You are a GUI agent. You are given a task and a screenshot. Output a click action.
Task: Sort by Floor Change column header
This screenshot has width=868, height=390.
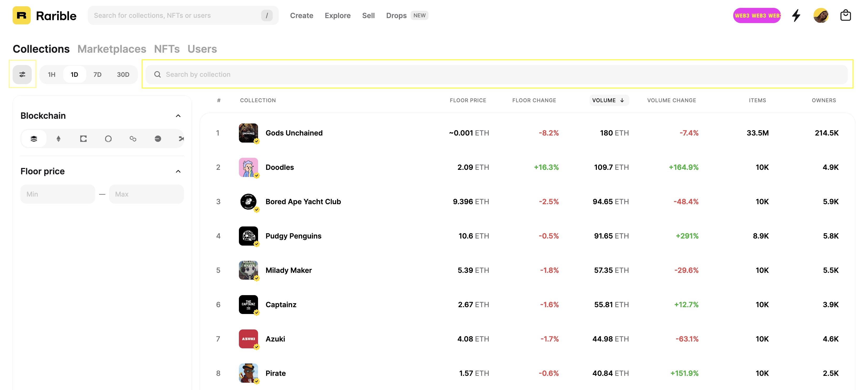tap(534, 100)
